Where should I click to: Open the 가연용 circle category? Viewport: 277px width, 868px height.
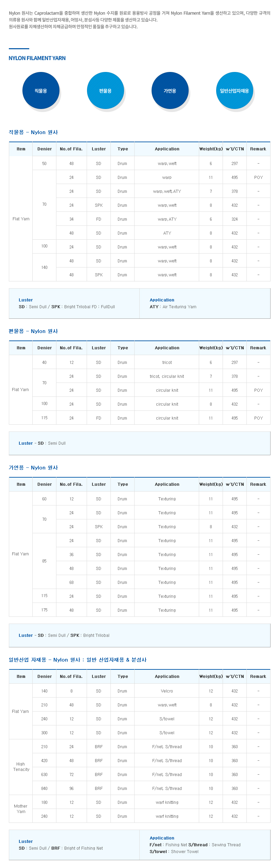click(170, 91)
